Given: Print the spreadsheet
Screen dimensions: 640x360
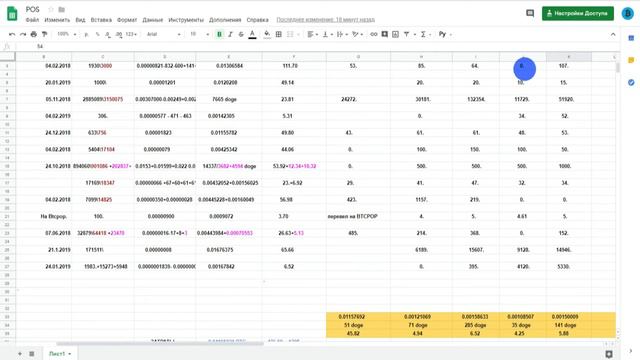Looking at the screenshot, I should (34, 34).
